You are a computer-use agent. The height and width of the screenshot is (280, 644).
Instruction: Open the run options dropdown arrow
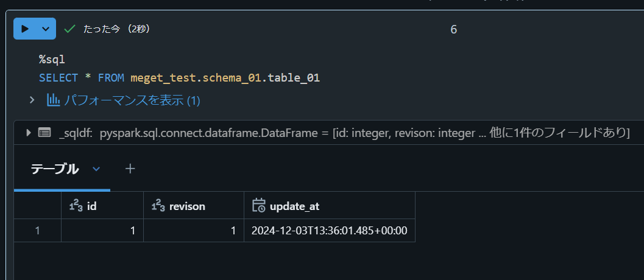click(x=46, y=29)
